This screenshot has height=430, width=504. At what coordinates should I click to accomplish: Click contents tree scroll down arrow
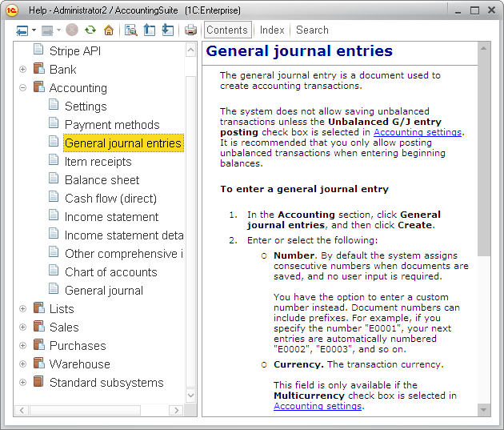[x=190, y=395]
